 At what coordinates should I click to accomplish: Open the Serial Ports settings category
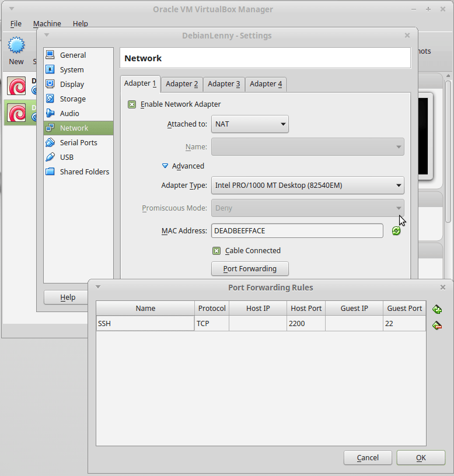78,142
